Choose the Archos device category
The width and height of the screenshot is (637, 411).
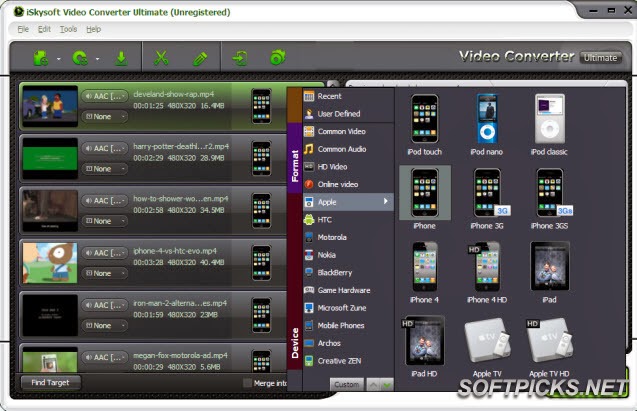349,343
